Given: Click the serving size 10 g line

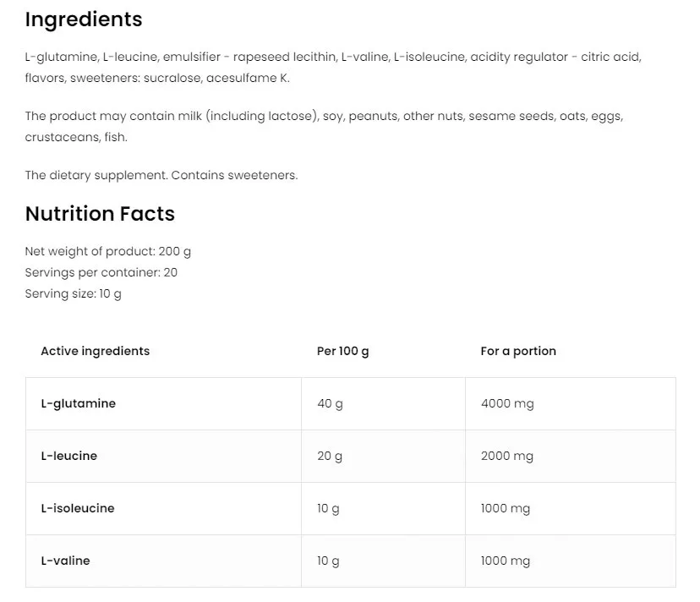Looking at the screenshot, I should click(74, 293).
